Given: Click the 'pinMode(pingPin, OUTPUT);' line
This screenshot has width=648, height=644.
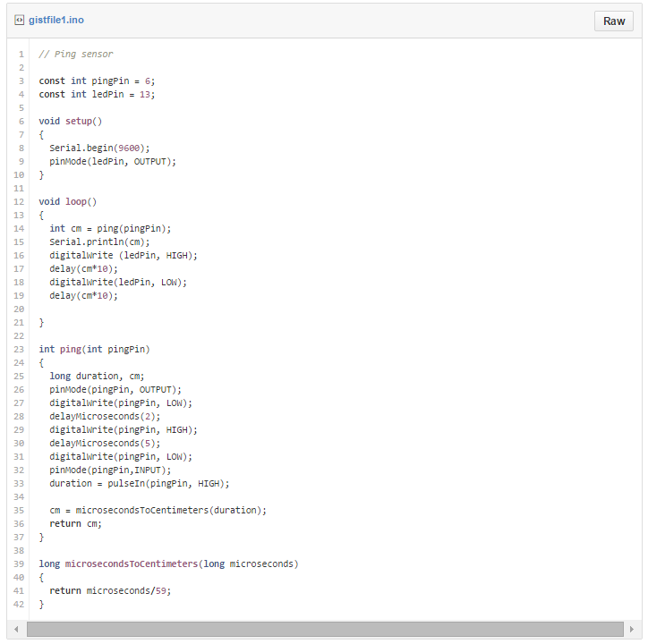Looking at the screenshot, I should pos(115,390).
